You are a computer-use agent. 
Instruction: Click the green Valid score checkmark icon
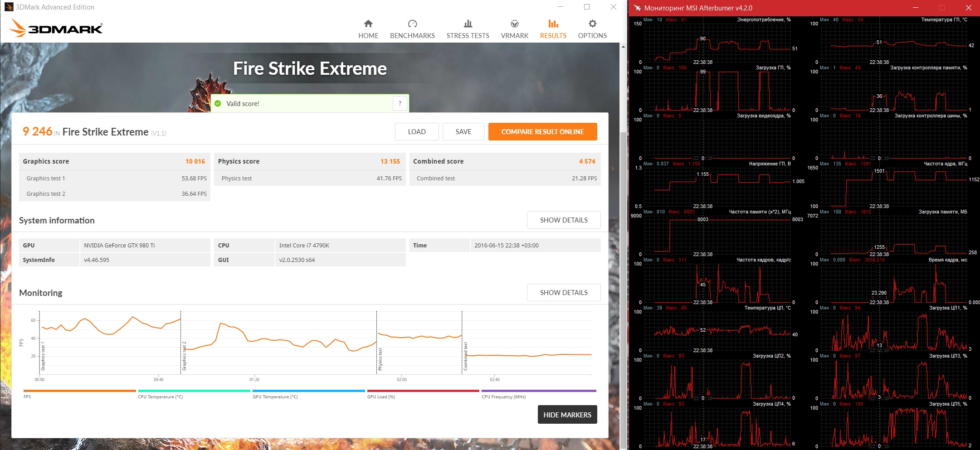click(218, 103)
